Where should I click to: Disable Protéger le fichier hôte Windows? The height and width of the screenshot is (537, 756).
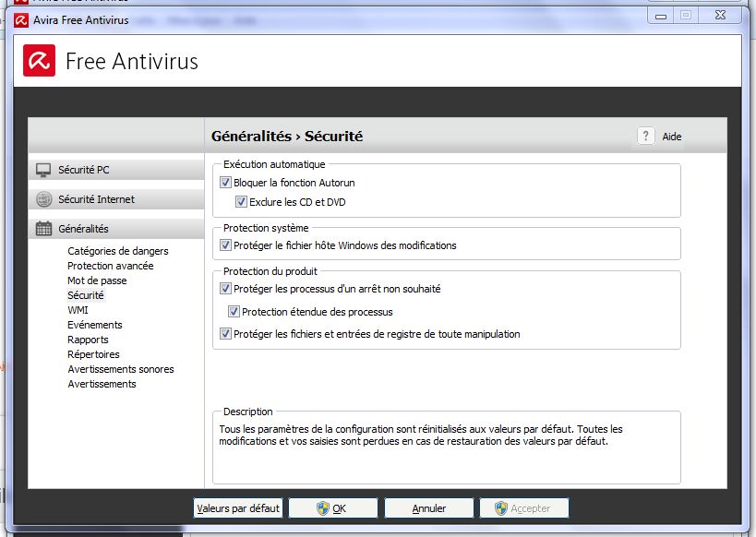click(x=226, y=245)
